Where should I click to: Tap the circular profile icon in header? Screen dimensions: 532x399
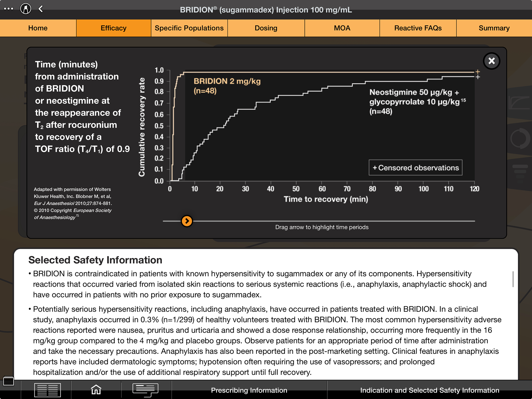pyautogui.click(x=26, y=9)
